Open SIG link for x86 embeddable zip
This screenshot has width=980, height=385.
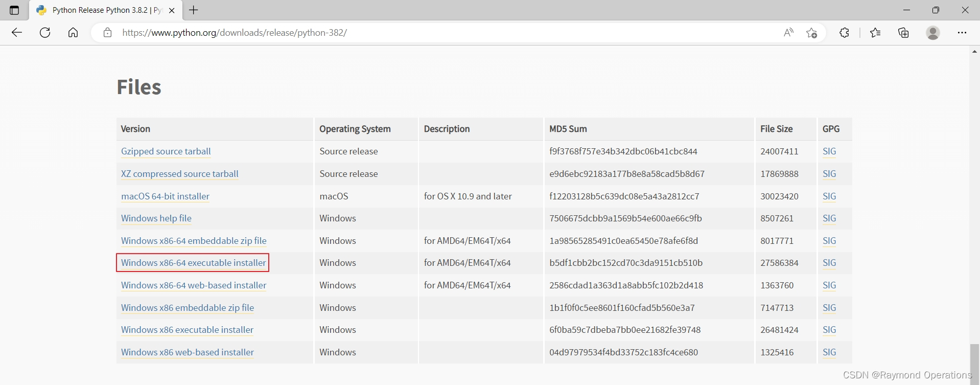coord(829,308)
